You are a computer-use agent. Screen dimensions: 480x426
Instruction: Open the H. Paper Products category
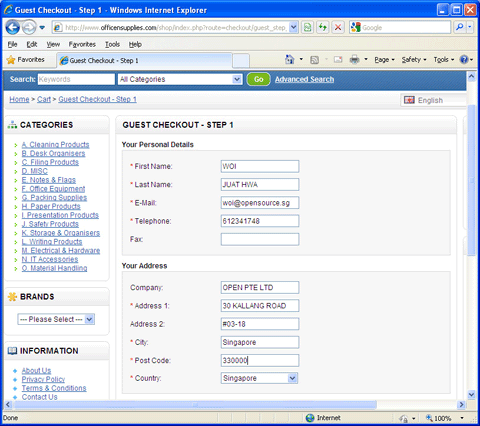[x=51, y=206]
